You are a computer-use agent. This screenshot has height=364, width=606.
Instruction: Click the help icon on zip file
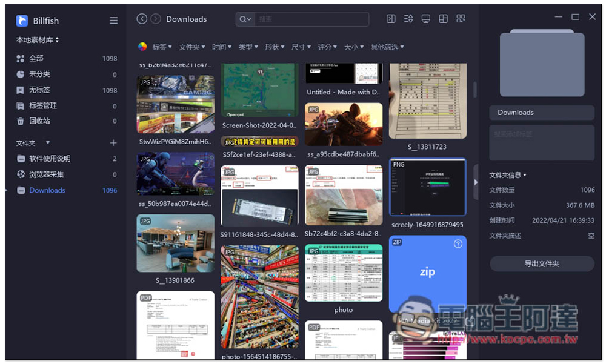click(458, 243)
